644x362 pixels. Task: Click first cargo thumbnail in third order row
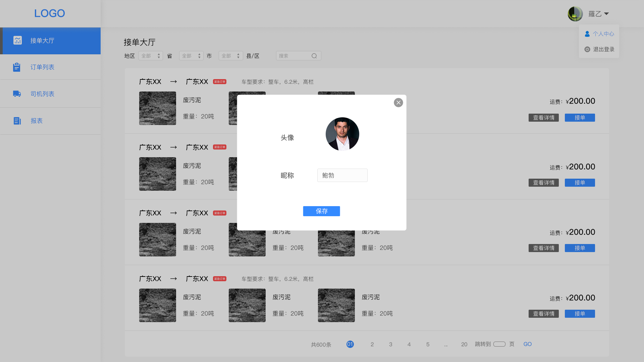click(158, 240)
